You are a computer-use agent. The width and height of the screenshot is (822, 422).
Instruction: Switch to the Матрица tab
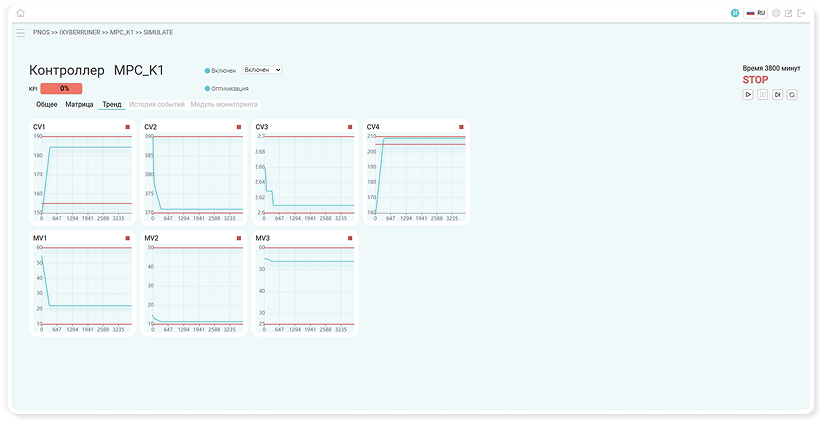[79, 104]
